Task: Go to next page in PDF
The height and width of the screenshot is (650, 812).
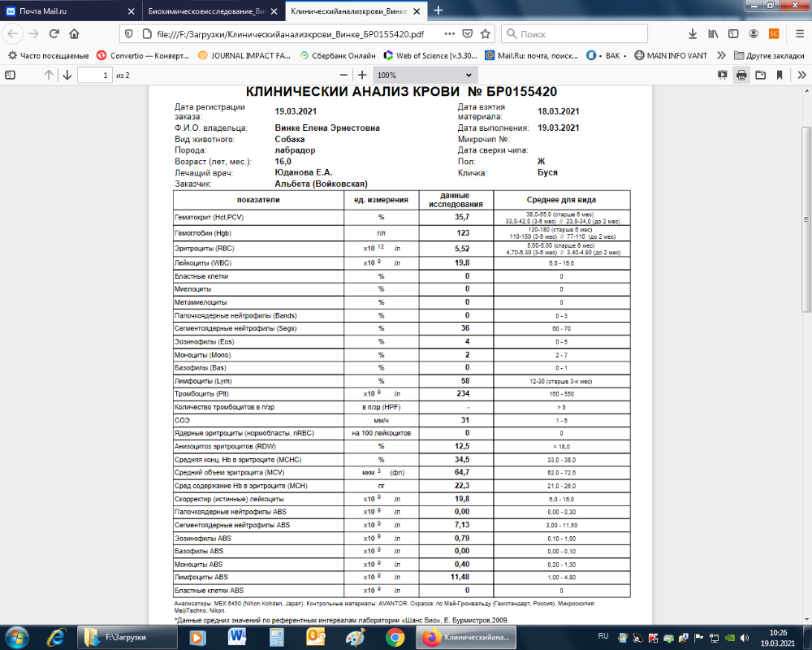Action: pyautogui.click(x=67, y=75)
